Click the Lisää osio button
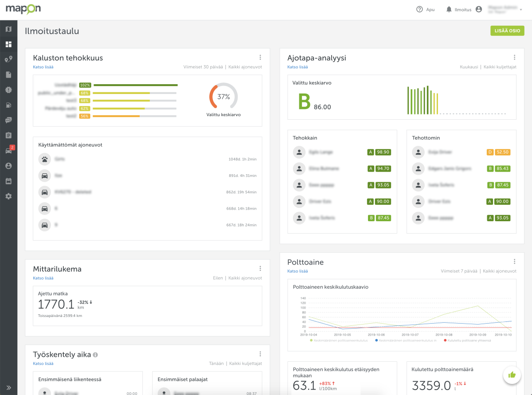Viewport: 532px width, 395px height. pyautogui.click(x=507, y=31)
